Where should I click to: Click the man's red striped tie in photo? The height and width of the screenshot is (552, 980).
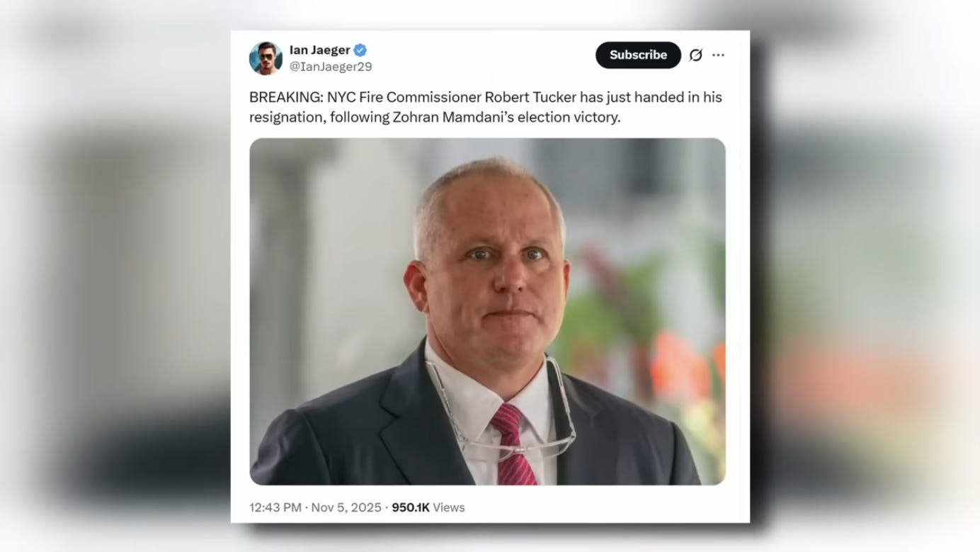[513, 444]
